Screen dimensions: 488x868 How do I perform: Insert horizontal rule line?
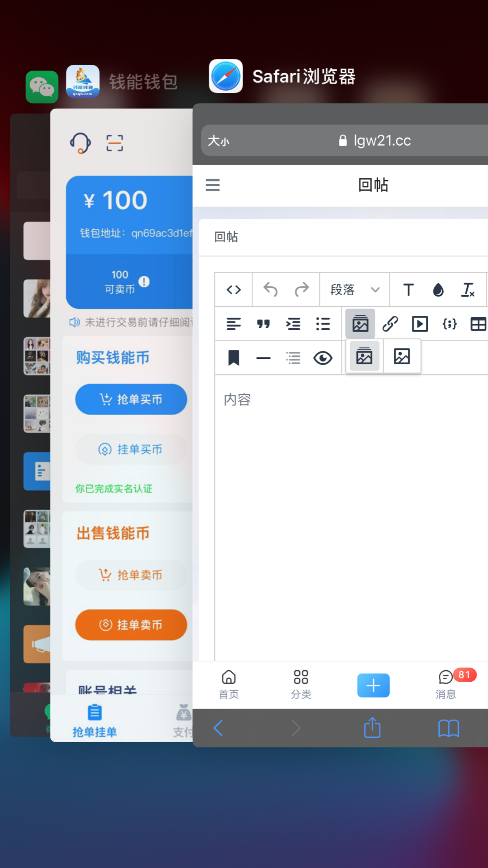(x=263, y=358)
